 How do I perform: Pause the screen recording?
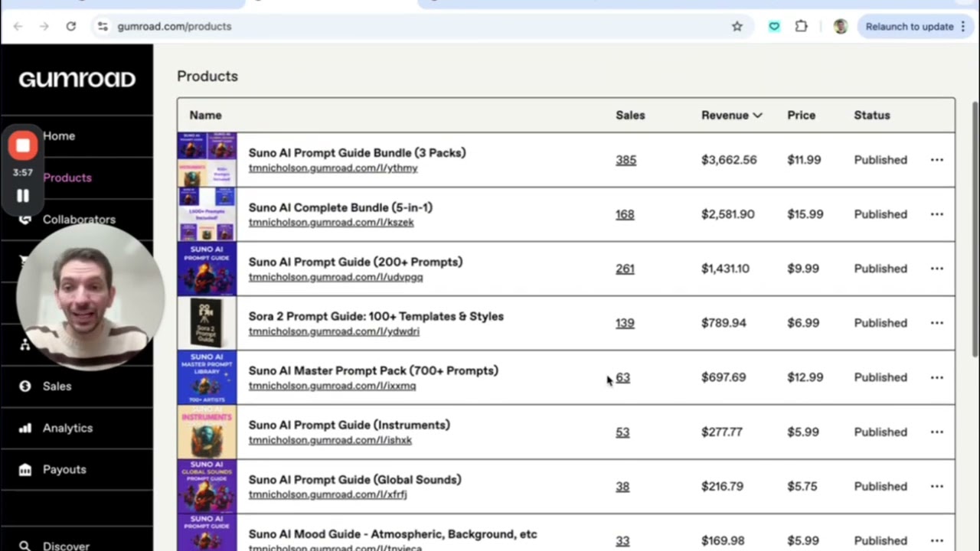pyautogui.click(x=23, y=196)
